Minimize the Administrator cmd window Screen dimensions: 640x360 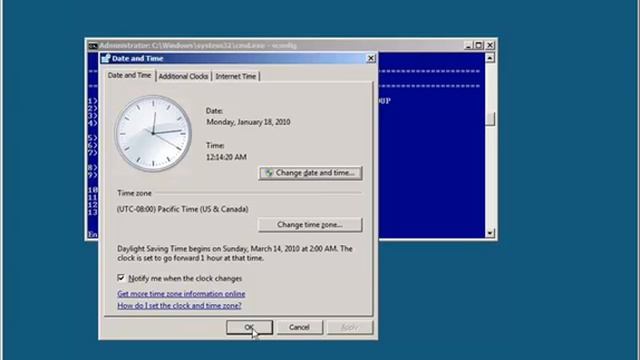point(468,45)
